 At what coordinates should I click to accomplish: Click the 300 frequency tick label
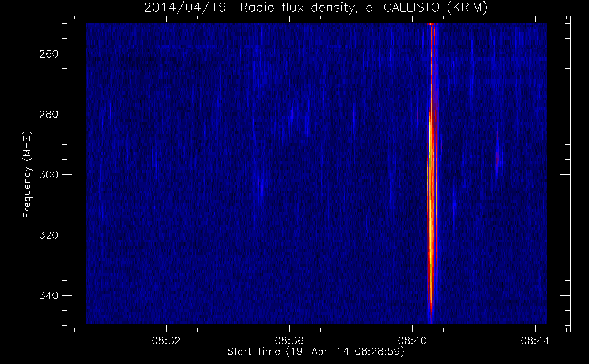click(49, 175)
